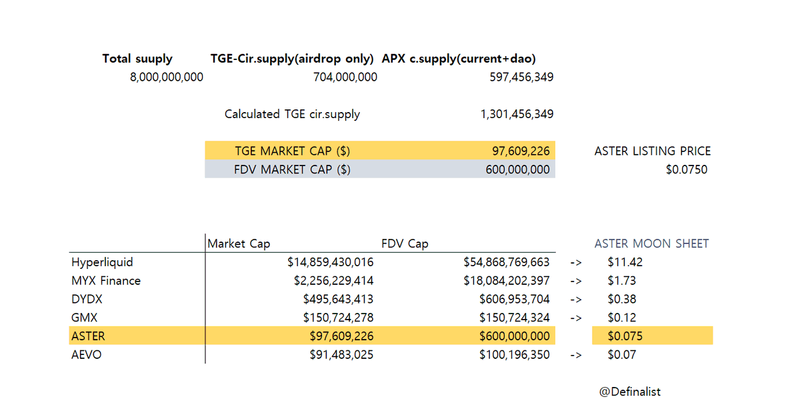800x417 pixels.
Task: Click the 704,000,000 airdrop supply value
Action: click(x=345, y=77)
